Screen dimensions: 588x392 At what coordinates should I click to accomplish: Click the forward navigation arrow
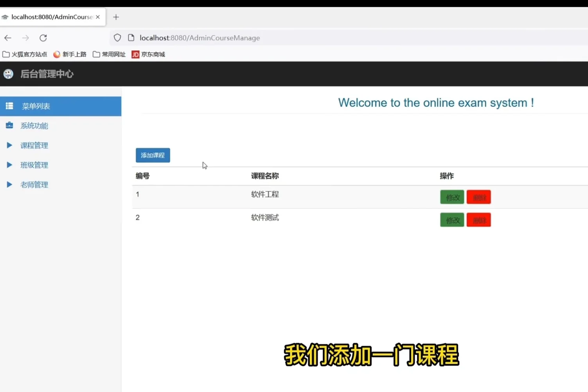point(25,38)
